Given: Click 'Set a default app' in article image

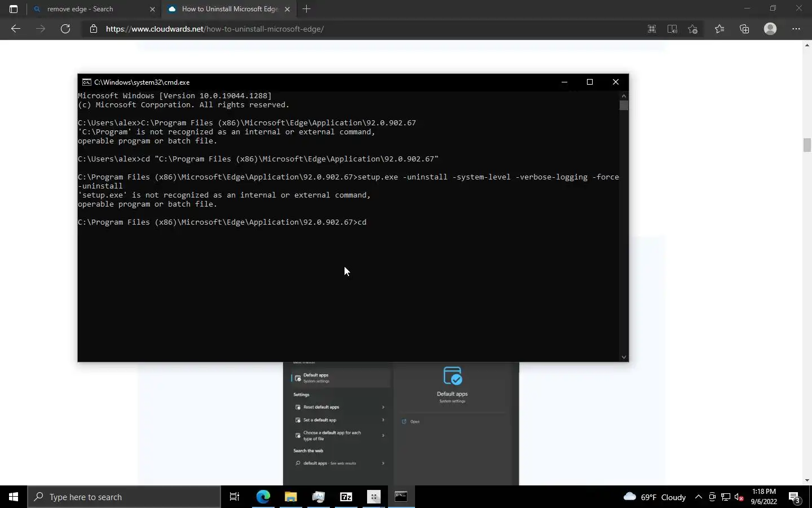Looking at the screenshot, I should (x=319, y=420).
